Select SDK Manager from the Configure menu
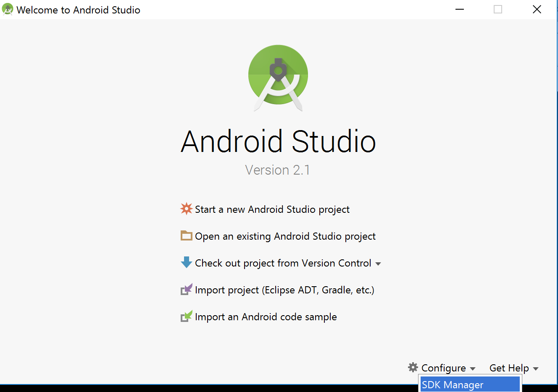 [453, 384]
